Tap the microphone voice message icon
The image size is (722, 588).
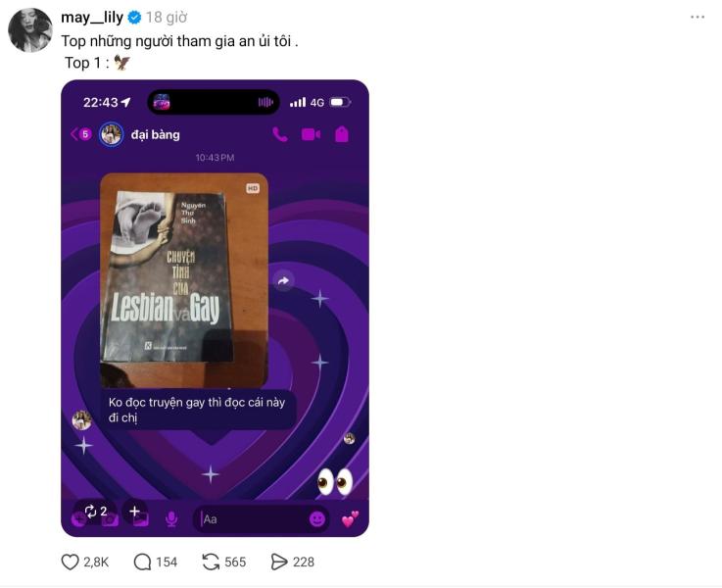point(171,519)
